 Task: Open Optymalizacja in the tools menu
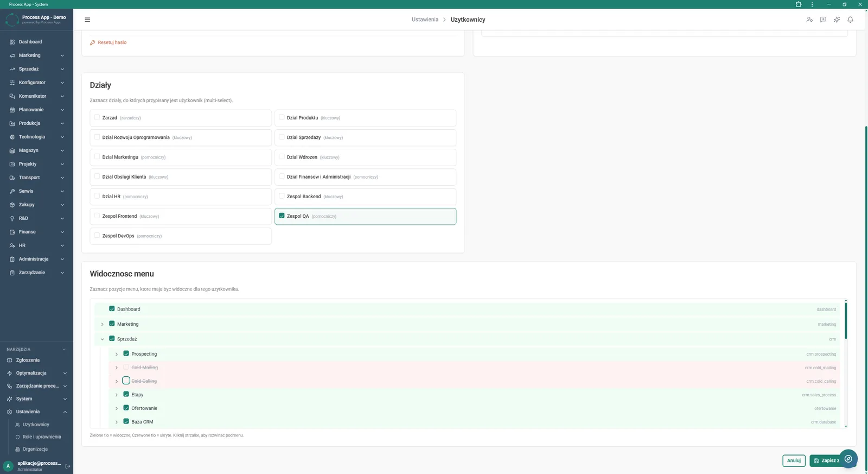pyautogui.click(x=31, y=373)
